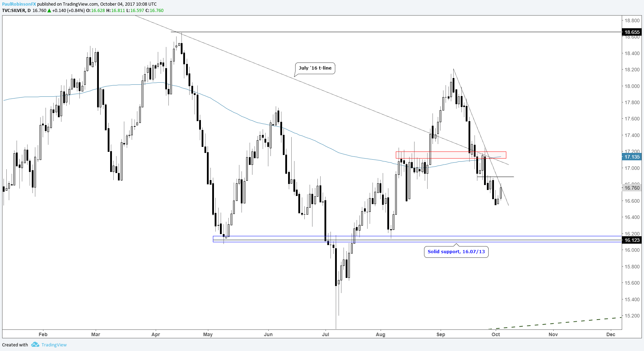Viewport: 644px width, 351px height.
Task: Click the TradingView logo icon
Action: [x=35, y=344]
